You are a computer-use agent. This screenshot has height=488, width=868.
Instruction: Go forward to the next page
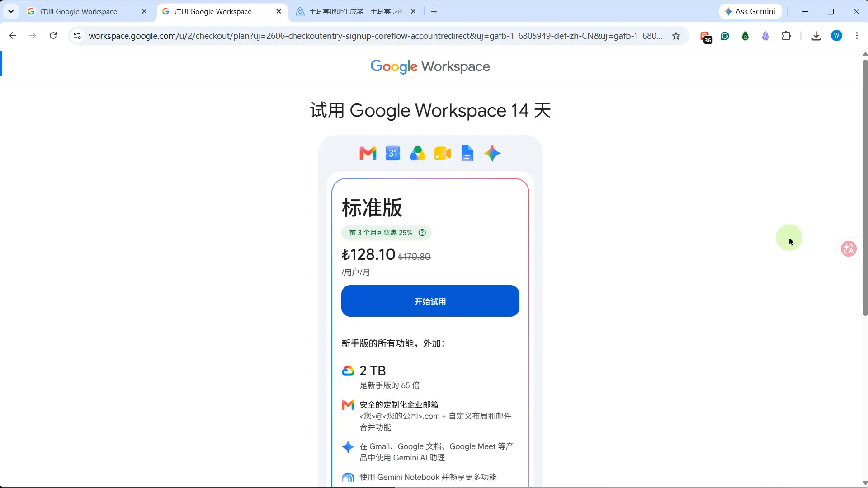pyautogui.click(x=33, y=36)
